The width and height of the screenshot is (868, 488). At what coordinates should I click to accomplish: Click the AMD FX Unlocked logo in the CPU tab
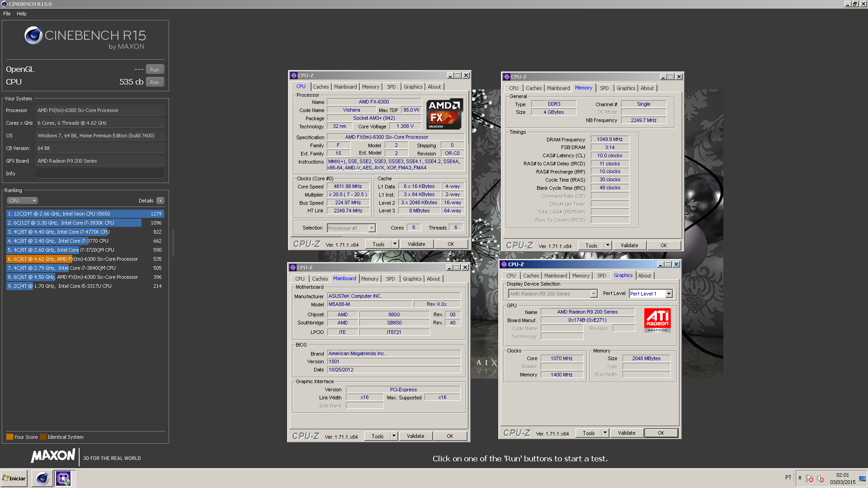click(444, 114)
